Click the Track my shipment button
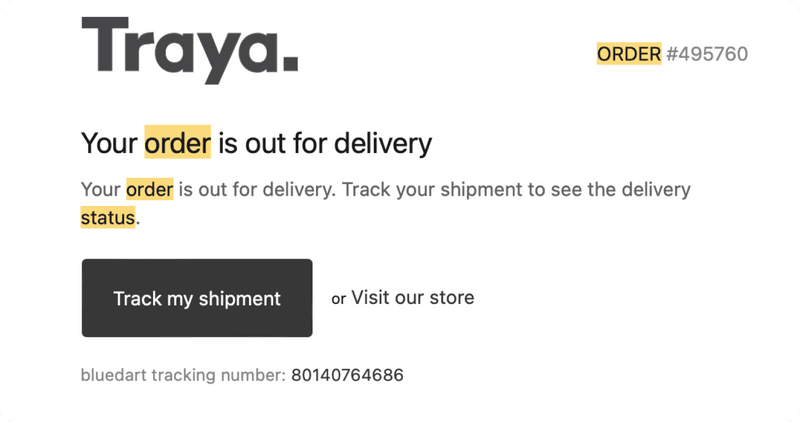The image size is (800, 422). click(x=197, y=298)
